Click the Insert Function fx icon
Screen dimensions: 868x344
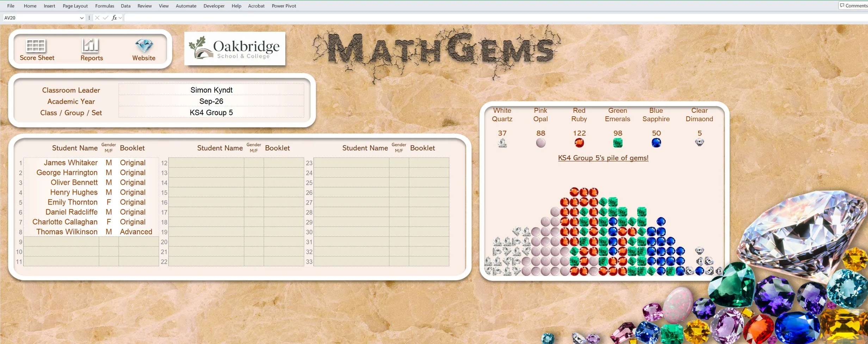(x=114, y=18)
